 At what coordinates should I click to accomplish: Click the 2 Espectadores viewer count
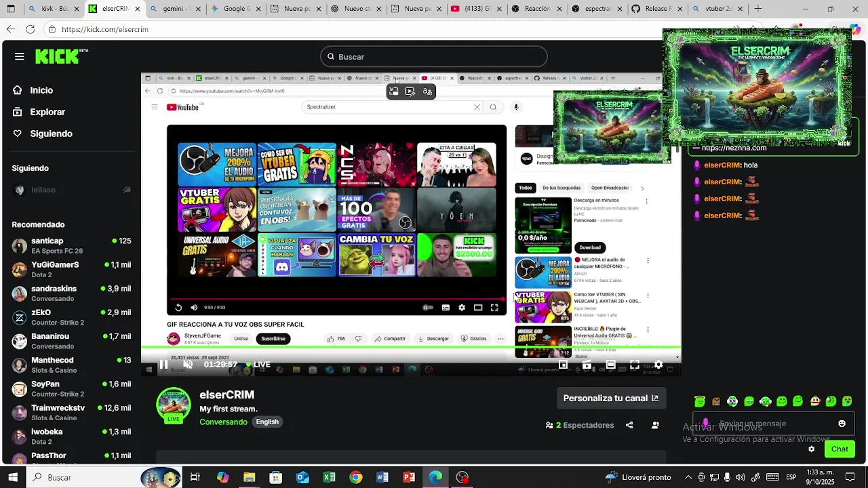(580, 426)
